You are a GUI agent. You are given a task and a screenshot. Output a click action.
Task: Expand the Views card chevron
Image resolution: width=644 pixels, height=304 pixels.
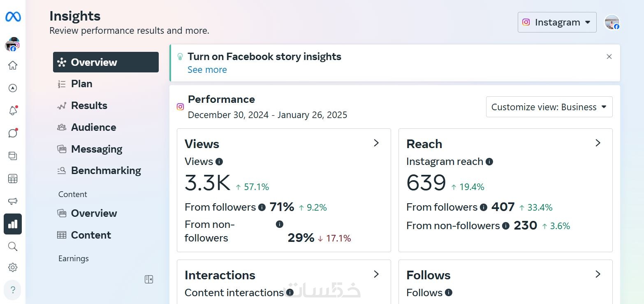point(376,143)
